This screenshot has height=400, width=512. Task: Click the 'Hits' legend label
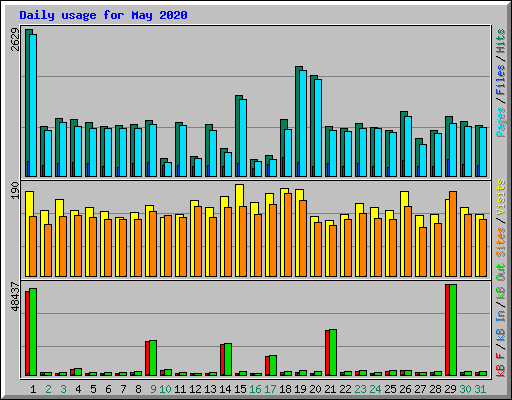pos(501,41)
